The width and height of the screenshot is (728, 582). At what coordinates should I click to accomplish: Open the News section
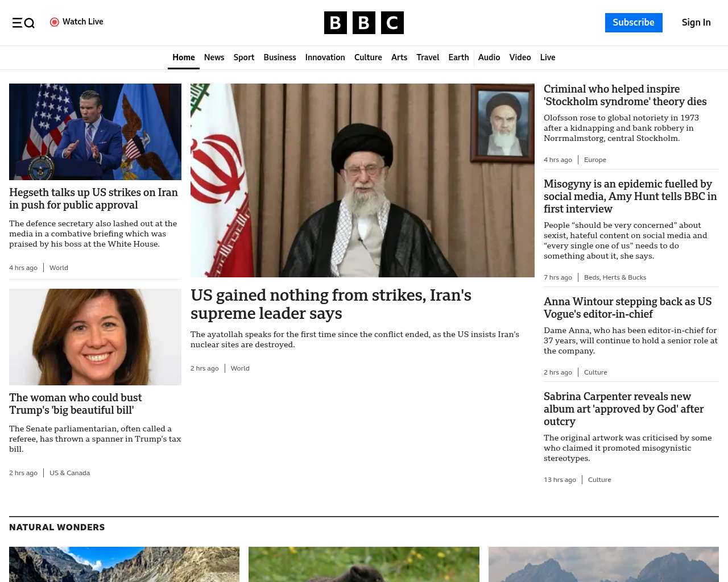214,57
